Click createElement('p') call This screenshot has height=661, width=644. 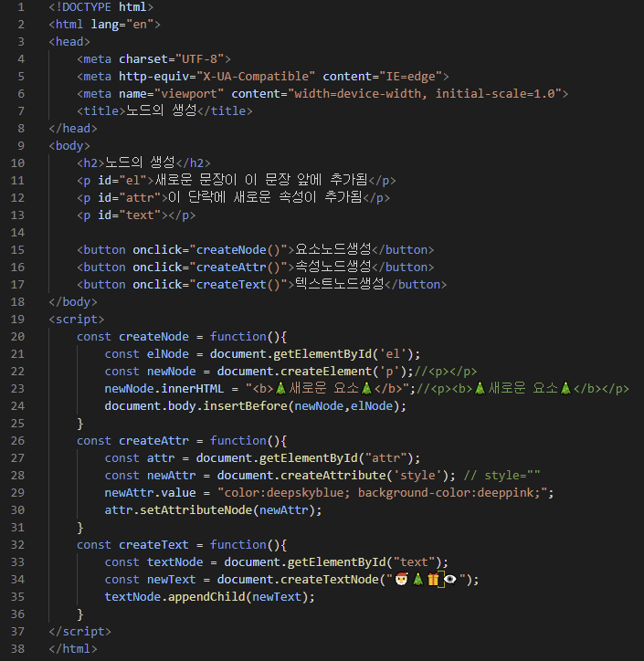[343, 371]
